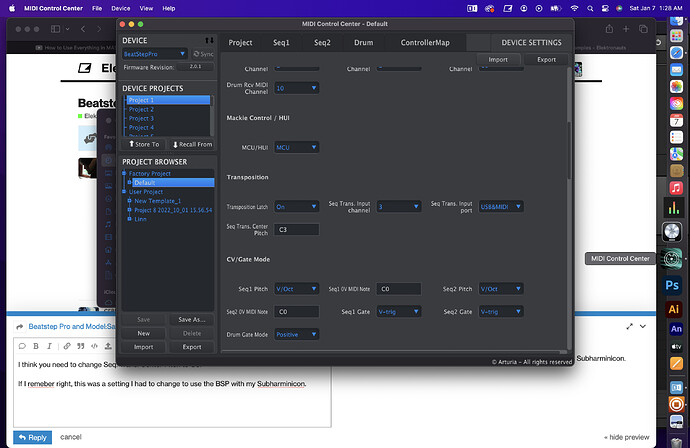Open Seq Trans. Input port dropdown

501,207
